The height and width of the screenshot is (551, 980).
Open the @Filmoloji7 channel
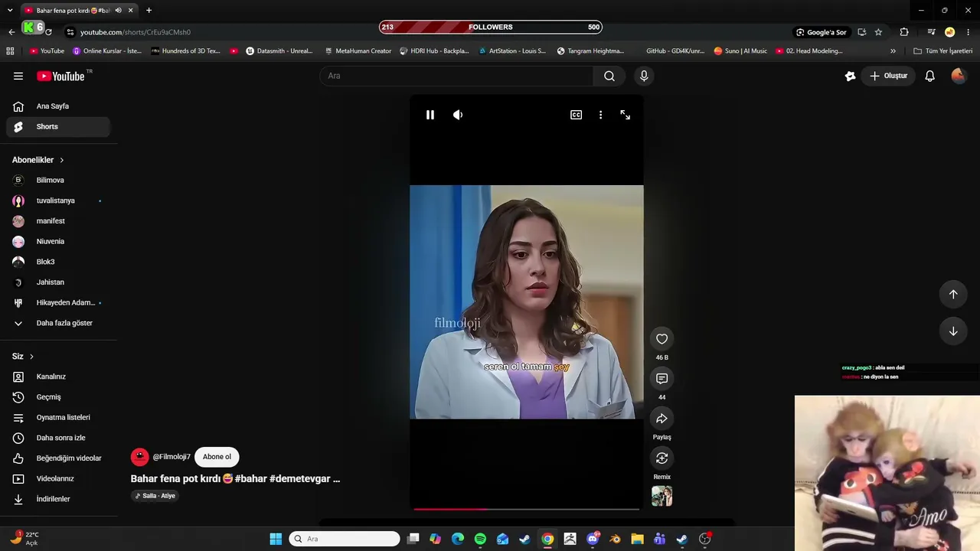coord(171,457)
